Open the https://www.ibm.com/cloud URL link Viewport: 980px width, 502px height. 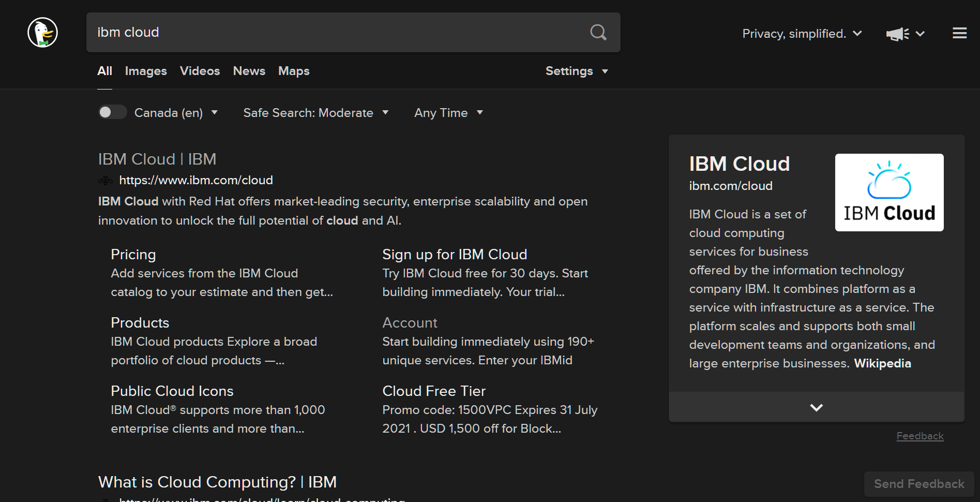coord(196,180)
